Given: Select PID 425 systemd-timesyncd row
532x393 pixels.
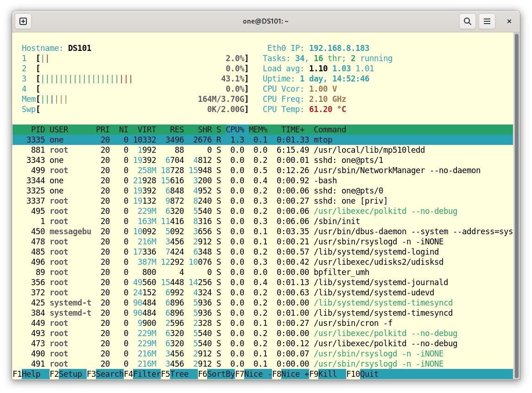Looking at the screenshot, I should tap(263, 303).
